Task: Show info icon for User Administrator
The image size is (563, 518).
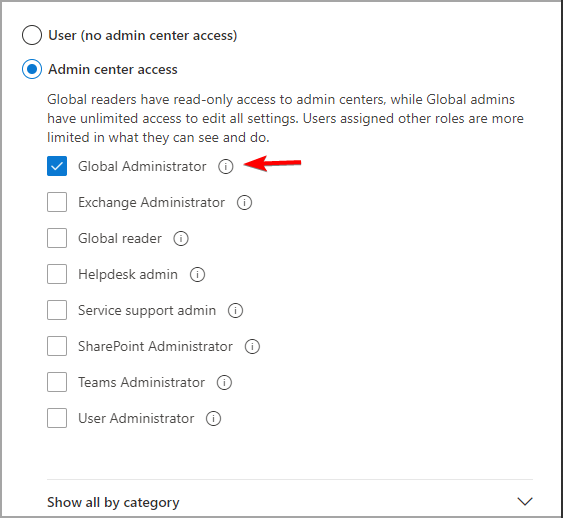Action: [x=213, y=419]
